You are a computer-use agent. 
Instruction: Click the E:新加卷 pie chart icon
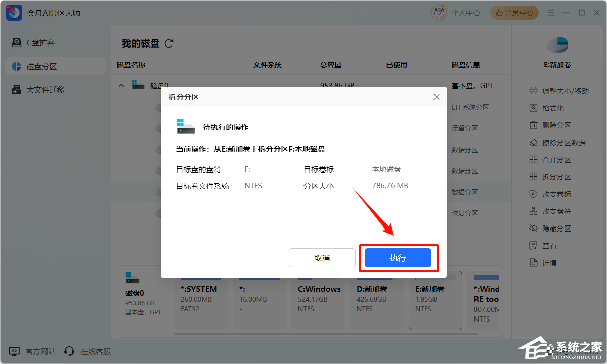coord(557,44)
